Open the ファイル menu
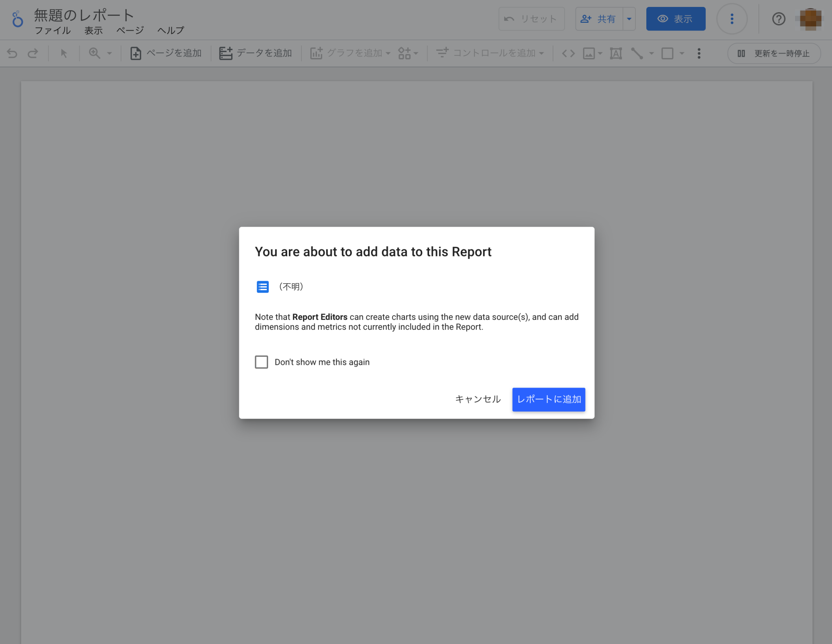The width and height of the screenshot is (832, 644). point(53,30)
